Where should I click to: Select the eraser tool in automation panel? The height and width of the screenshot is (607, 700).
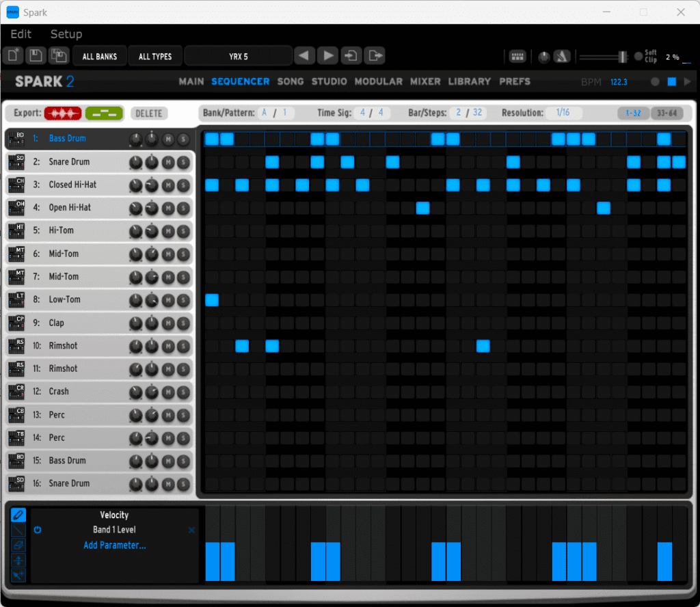click(x=18, y=545)
